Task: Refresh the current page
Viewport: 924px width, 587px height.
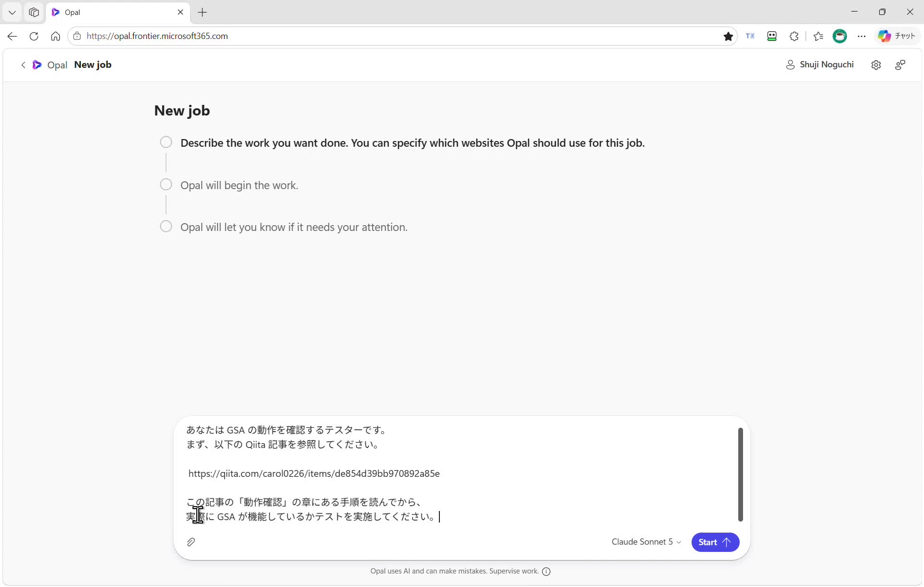Action: [x=34, y=36]
